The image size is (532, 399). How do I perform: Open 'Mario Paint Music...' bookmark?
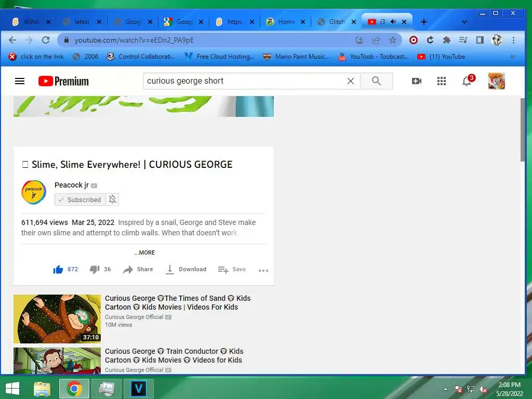tap(296, 57)
